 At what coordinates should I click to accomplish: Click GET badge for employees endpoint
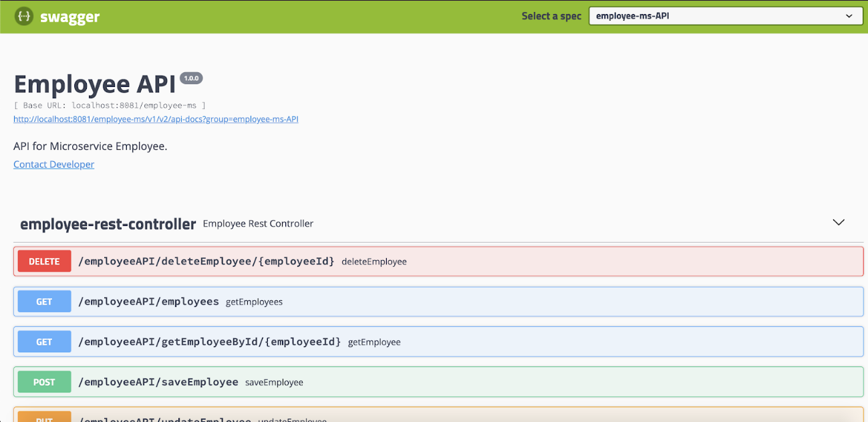tap(44, 302)
